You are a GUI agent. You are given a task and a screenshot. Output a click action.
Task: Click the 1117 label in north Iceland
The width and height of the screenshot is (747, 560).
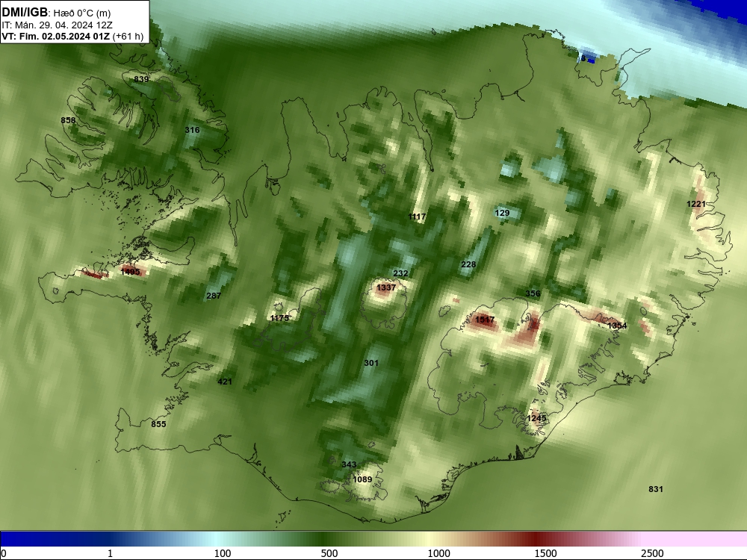(417, 217)
